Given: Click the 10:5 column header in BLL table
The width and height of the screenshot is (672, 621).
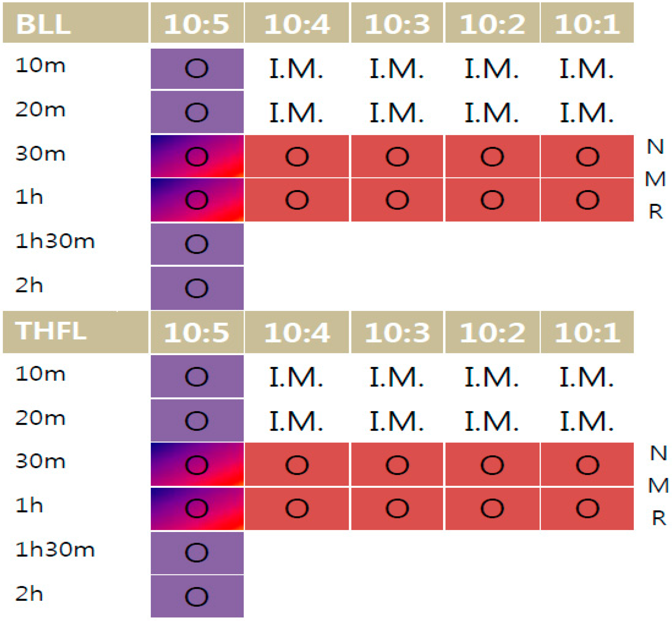Looking at the screenshot, I should [197, 23].
